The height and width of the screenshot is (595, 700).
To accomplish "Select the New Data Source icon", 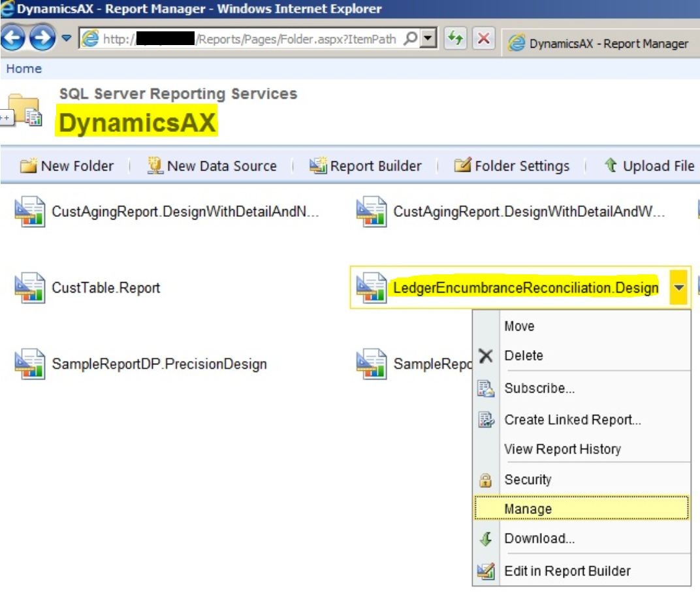I will 155,166.
